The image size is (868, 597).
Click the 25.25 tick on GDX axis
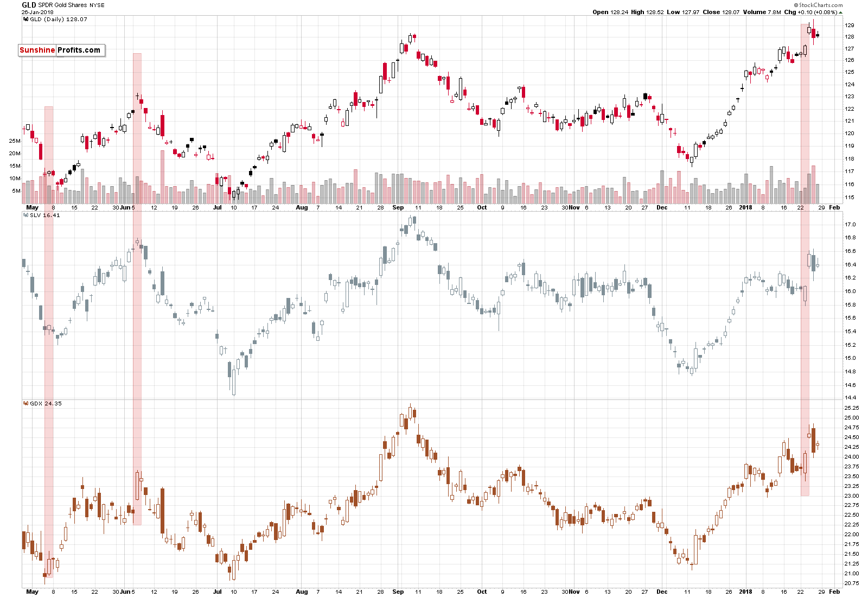(852, 408)
